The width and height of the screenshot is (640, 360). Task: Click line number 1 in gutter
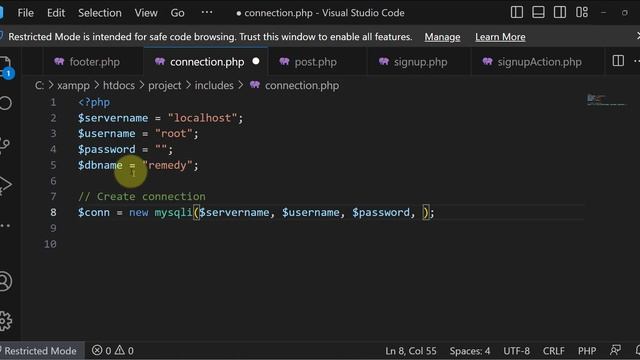(x=53, y=102)
